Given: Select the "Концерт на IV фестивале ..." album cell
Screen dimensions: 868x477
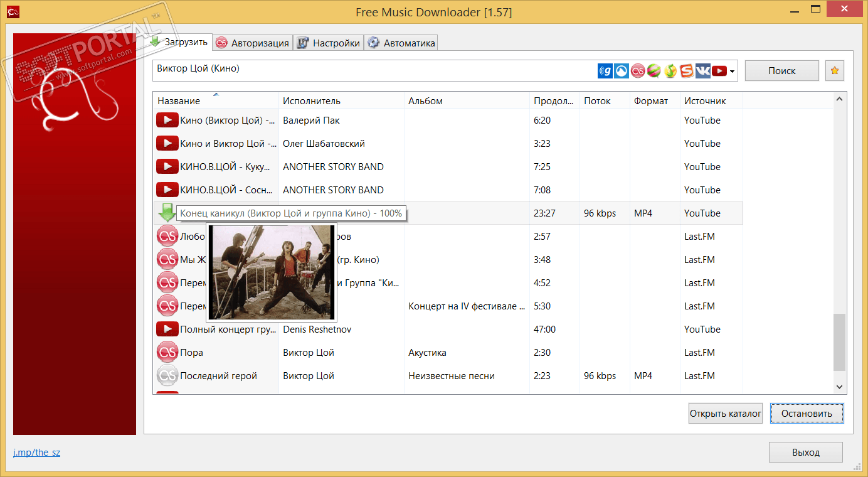Looking at the screenshot, I should (467, 306).
